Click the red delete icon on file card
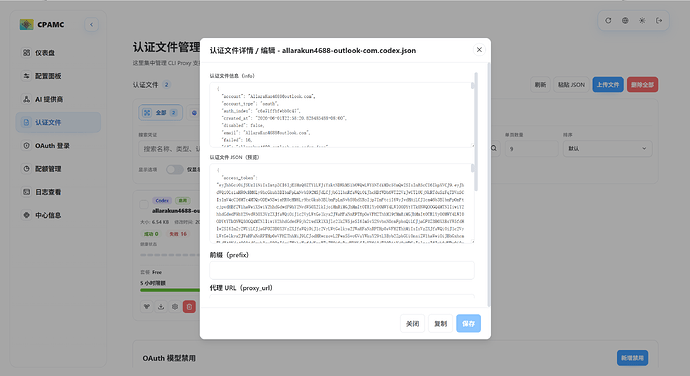 click(189, 307)
